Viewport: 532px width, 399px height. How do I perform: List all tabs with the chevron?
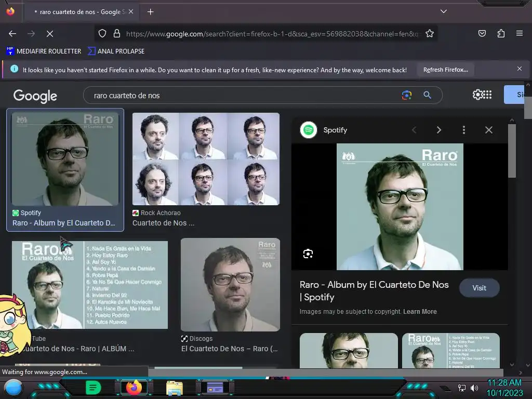coord(444,11)
